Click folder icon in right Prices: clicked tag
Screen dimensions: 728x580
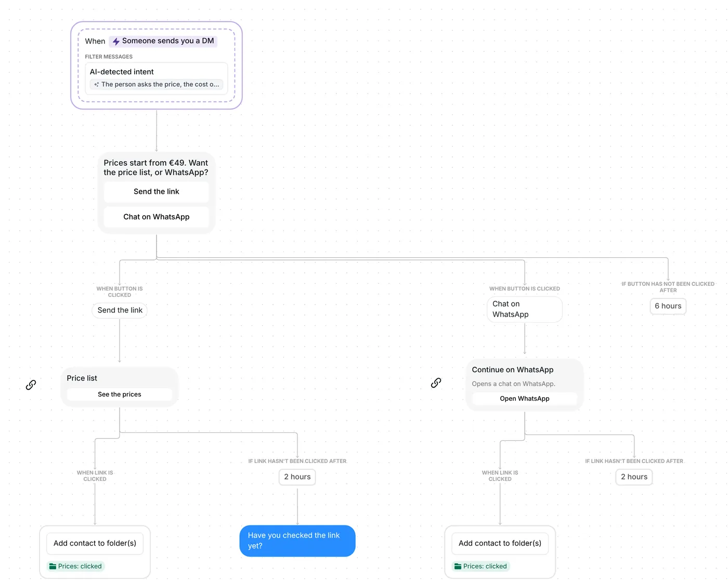pos(458,566)
